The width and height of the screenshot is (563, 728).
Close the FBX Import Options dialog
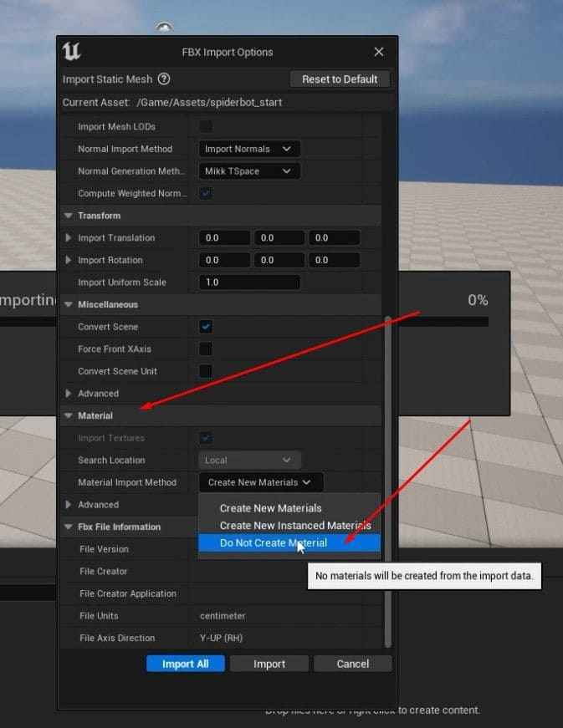[x=379, y=52]
